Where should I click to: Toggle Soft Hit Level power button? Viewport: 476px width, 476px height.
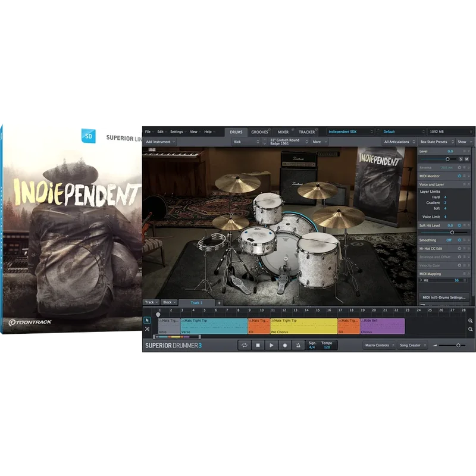(x=459, y=226)
